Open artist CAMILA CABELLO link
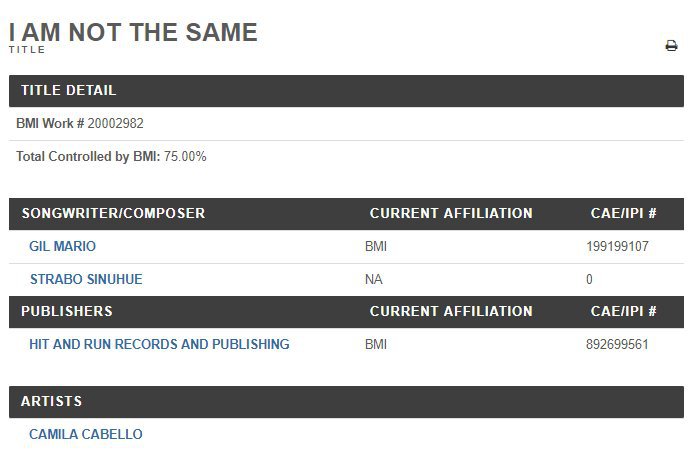The height and width of the screenshot is (461, 694). tap(86, 434)
